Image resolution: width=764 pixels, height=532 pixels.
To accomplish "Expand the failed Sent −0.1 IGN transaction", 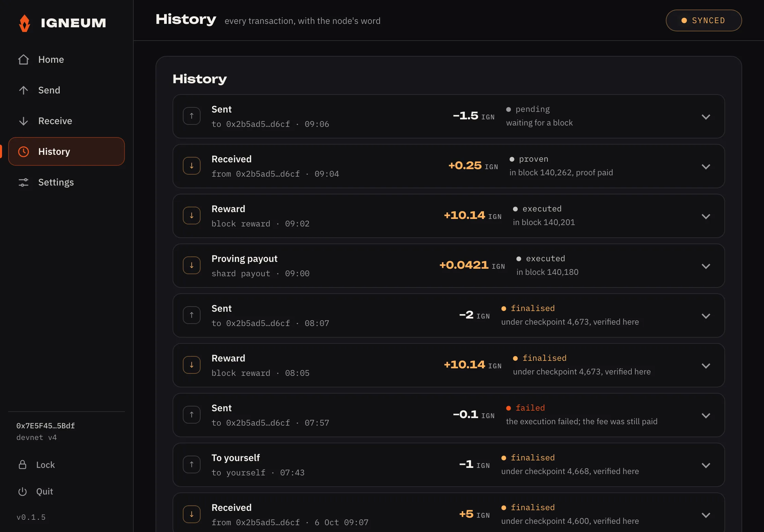I will (x=706, y=415).
